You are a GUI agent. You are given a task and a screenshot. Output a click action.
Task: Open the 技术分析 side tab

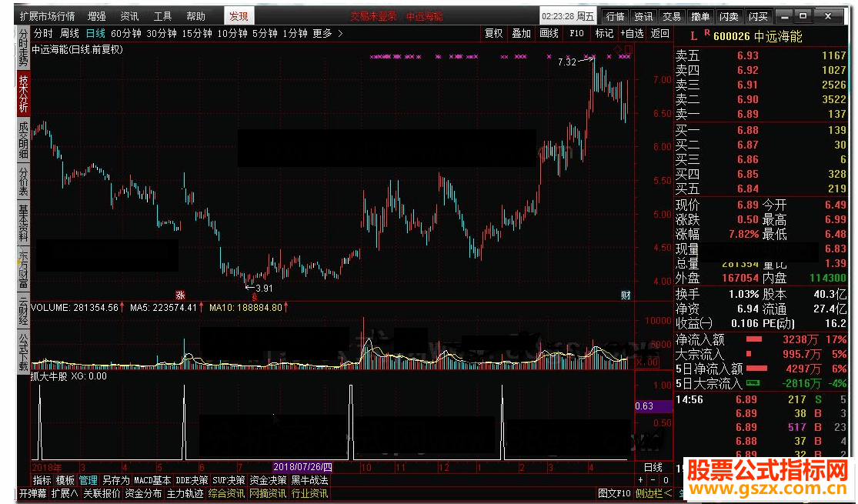[x=23, y=94]
